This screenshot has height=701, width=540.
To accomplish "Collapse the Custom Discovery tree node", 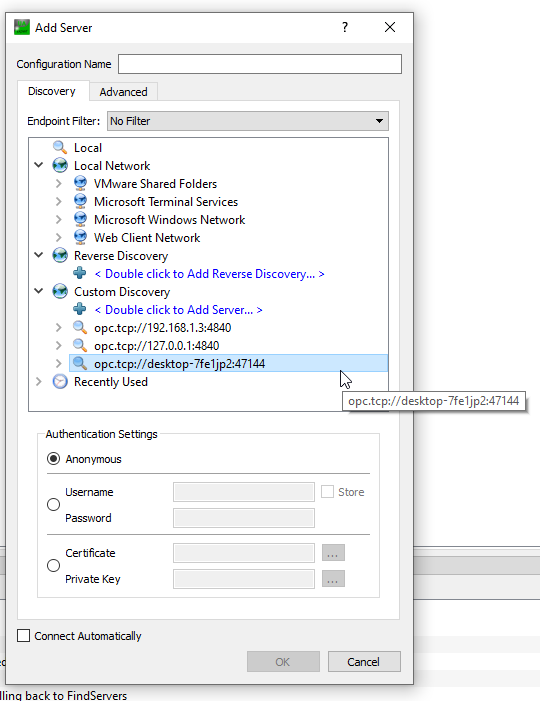I will tap(39, 291).
